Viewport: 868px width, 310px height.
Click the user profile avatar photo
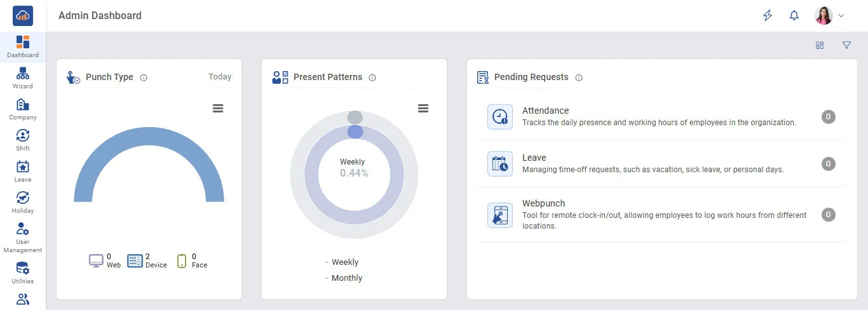point(824,16)
